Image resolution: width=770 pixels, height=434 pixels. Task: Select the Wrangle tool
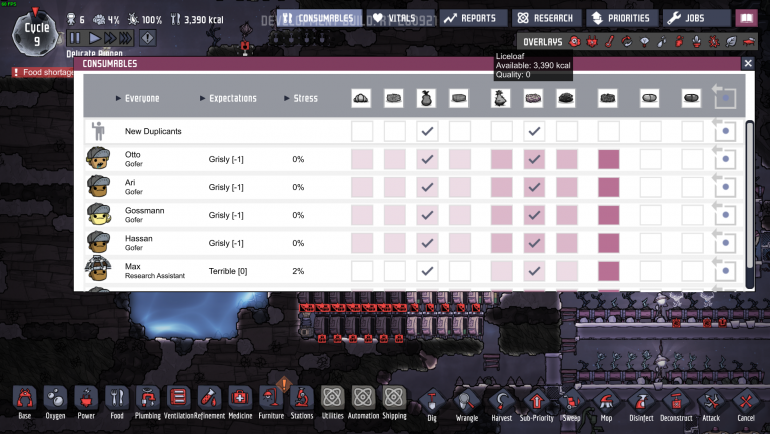[467, 405]
